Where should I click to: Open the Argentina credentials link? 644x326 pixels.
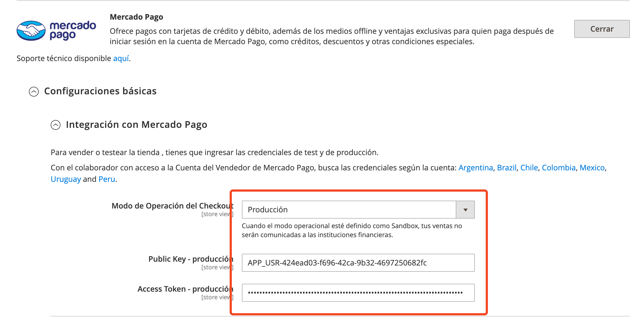(475, 168)
